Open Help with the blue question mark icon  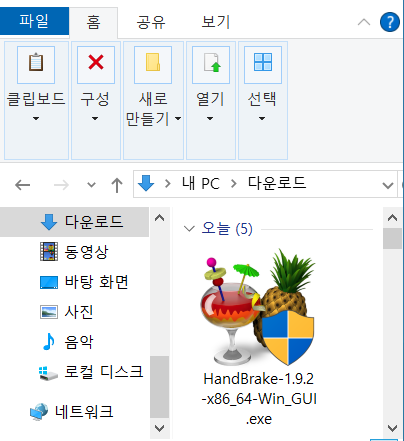tap(390, 22)
